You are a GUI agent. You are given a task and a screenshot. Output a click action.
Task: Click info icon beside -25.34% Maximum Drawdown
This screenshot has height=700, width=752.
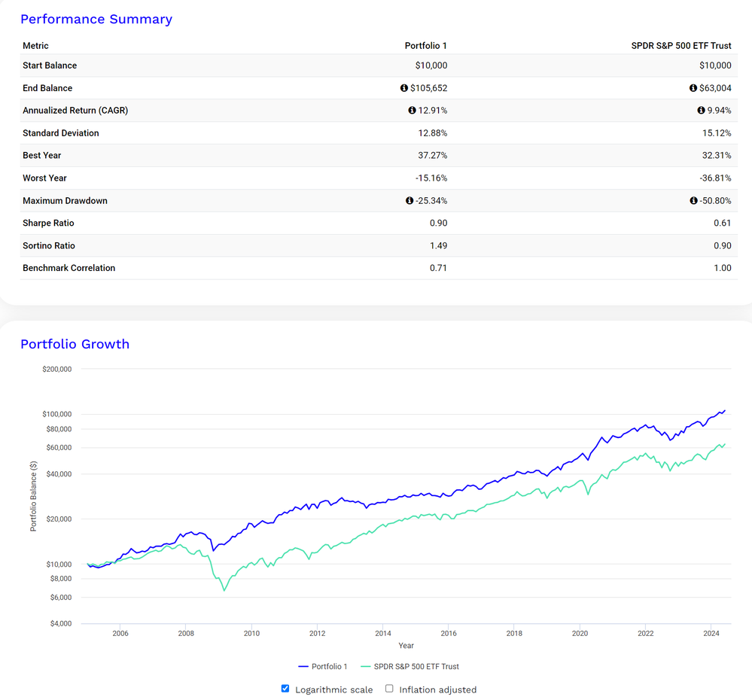[x=409, y=200]
